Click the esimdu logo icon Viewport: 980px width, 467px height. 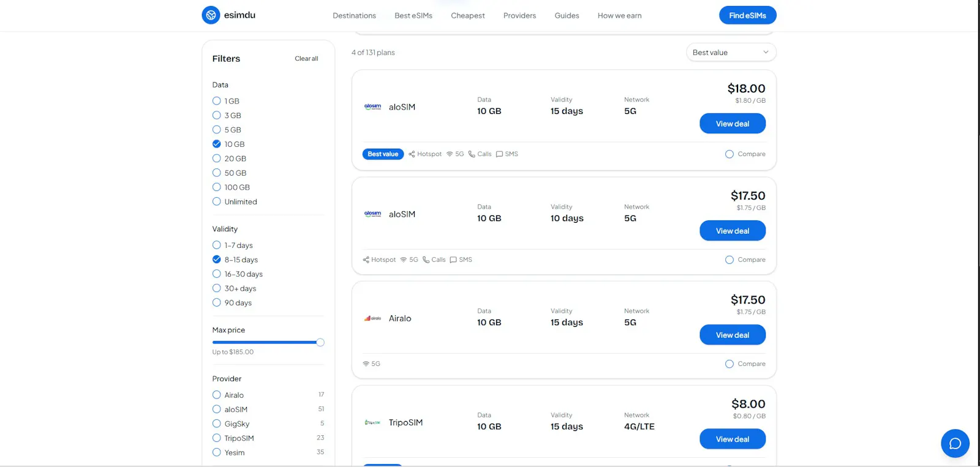211,15
